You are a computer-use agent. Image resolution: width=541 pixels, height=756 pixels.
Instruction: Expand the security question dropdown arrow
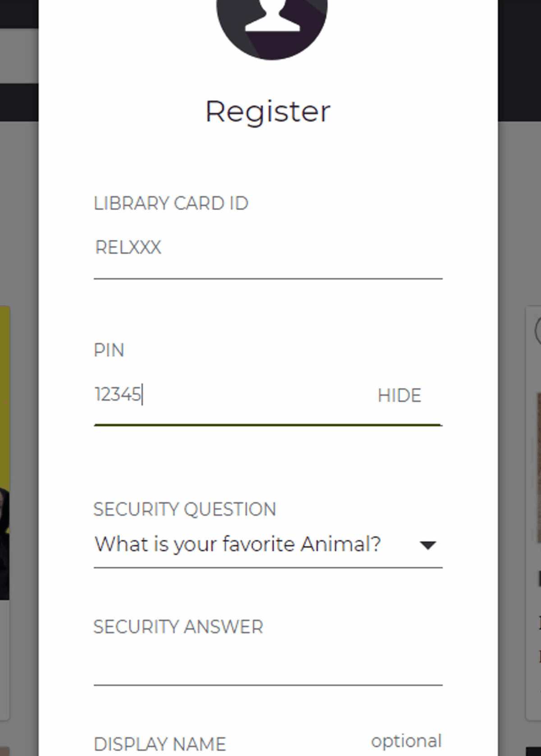click(427, 545)
